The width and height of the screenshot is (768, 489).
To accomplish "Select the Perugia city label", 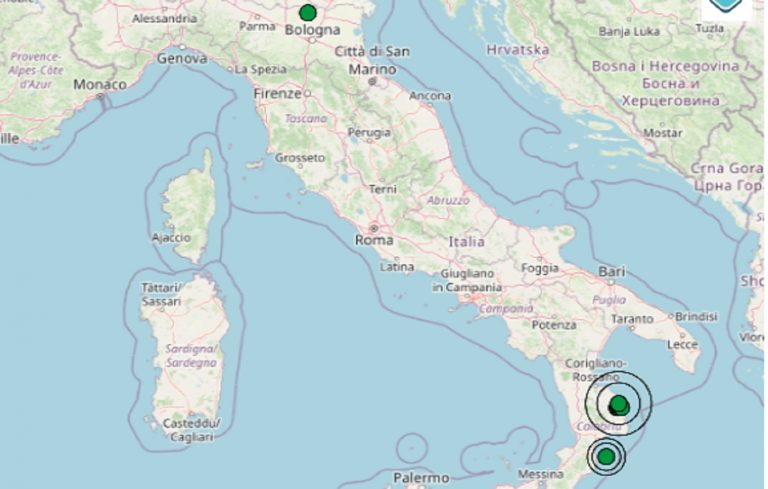I will pyautogui.click(x=368, y=132).
